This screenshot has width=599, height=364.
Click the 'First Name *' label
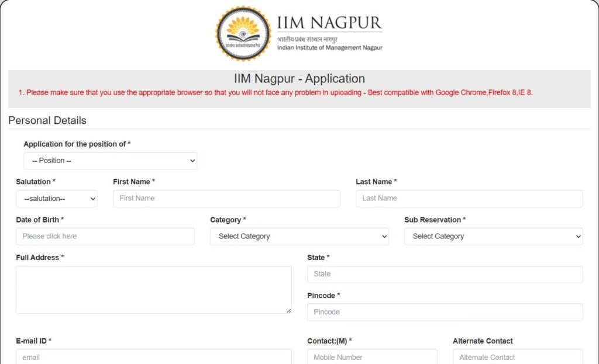tap(134, 182)
